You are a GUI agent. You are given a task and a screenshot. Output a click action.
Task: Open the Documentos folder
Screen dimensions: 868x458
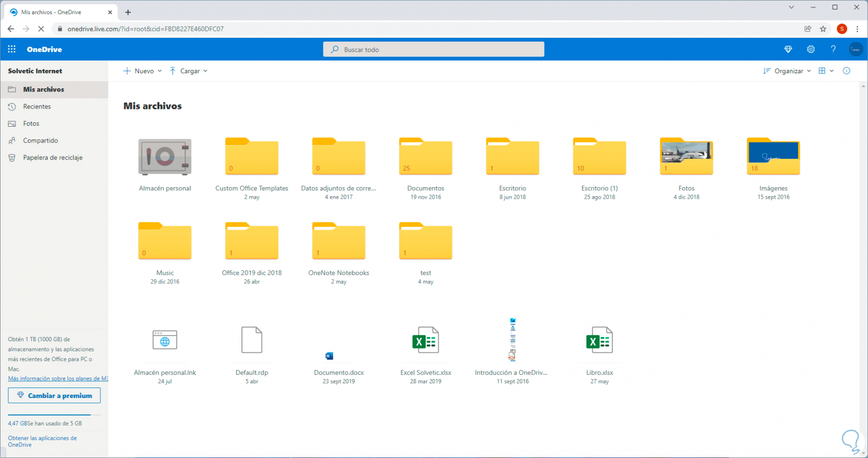point(426,156)
